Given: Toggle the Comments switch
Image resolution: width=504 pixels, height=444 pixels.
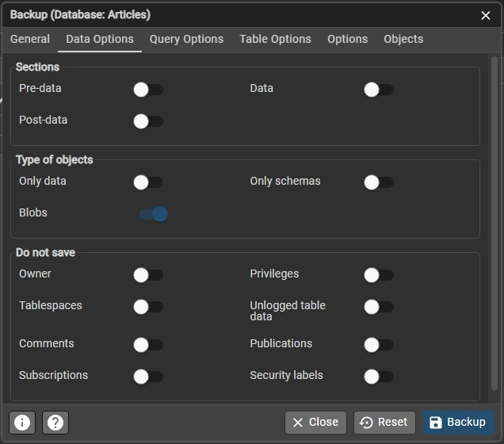Looking at the screenshot, I should 148,345.
